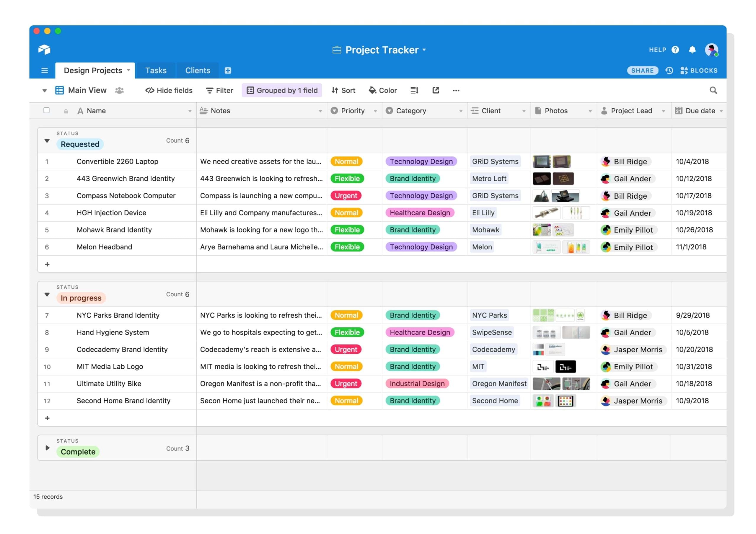Open the Priority column dropdown arrow

click(375, 111)
